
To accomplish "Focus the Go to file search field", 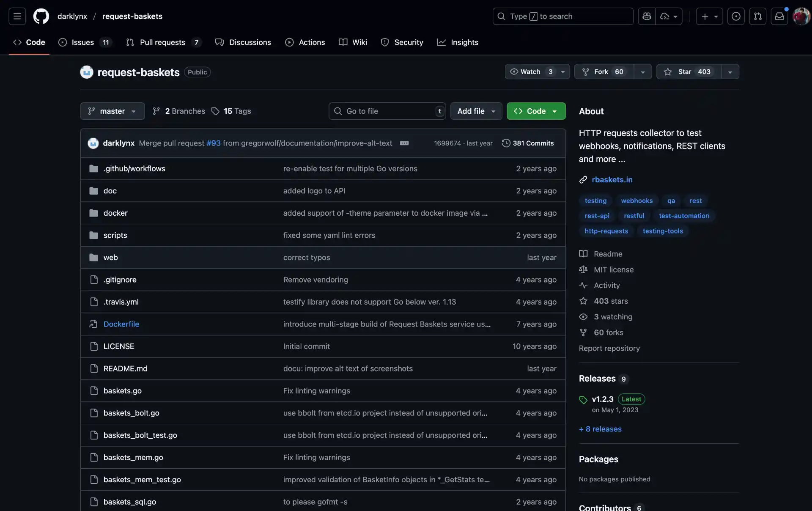I will (387, 111).
